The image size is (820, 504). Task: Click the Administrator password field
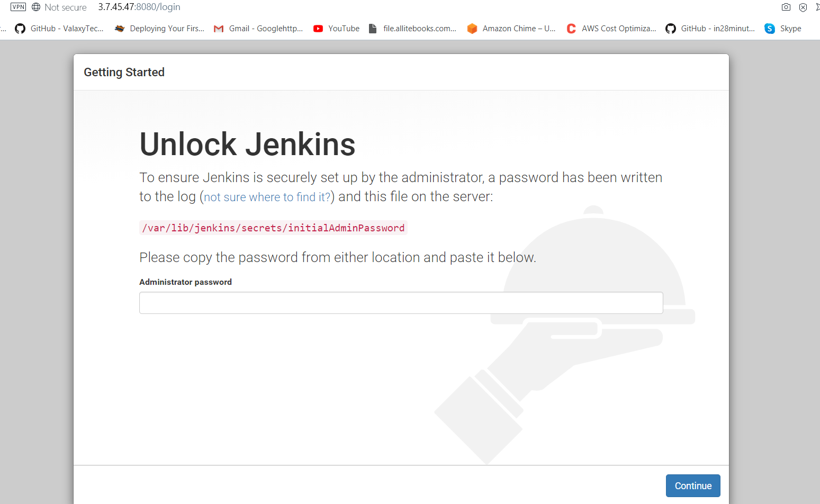point(401,303)
